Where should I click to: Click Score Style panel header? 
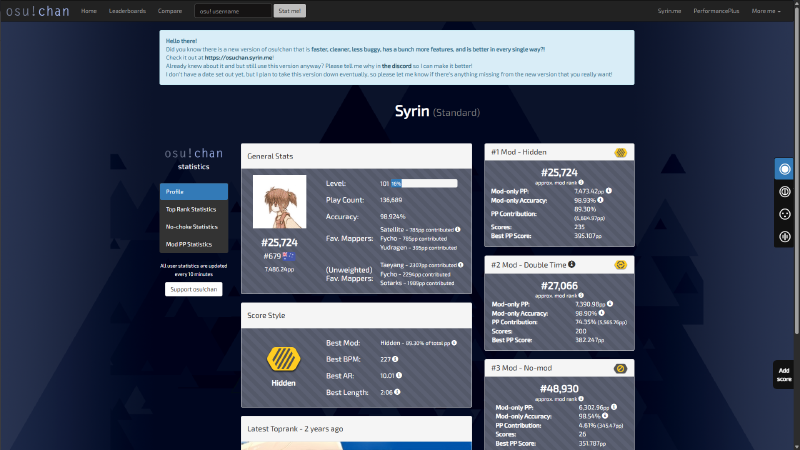click(356, 315)
